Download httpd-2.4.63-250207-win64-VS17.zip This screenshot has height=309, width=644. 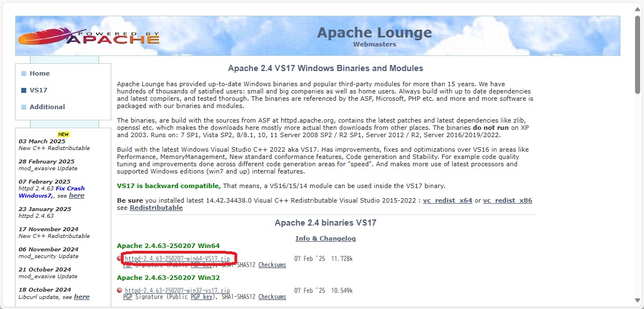click(x=177, y=259)
